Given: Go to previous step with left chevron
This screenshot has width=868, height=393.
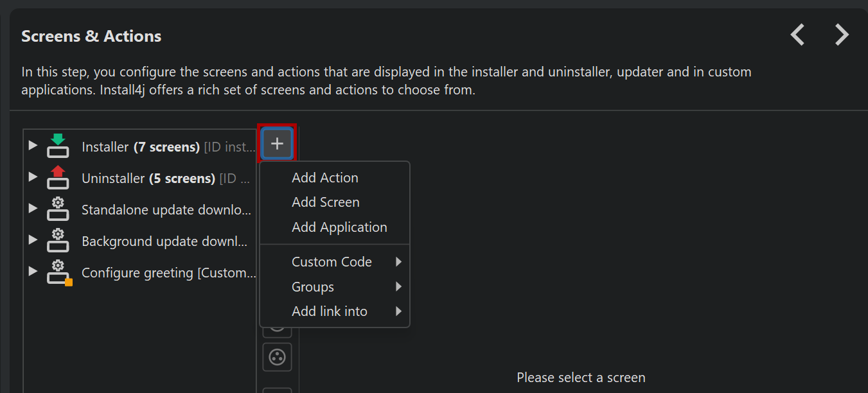Looking at the screenshot, I should tap(797, 35).
